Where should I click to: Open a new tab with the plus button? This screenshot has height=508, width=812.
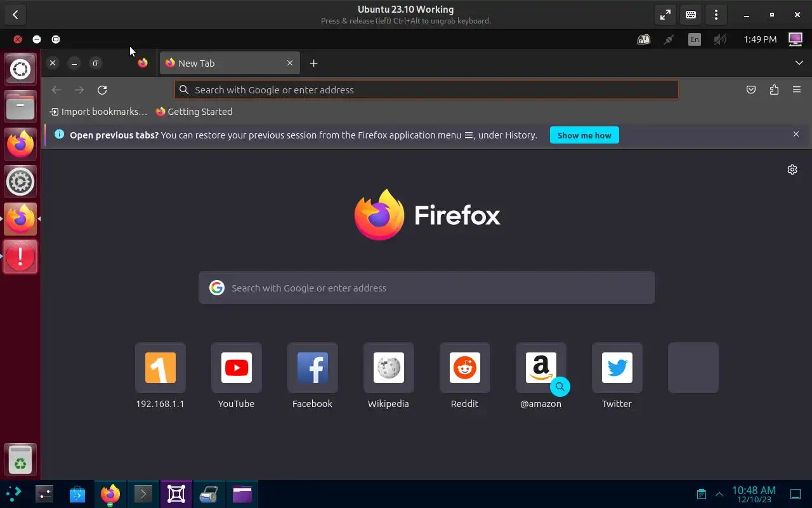(x=313, y=63)
